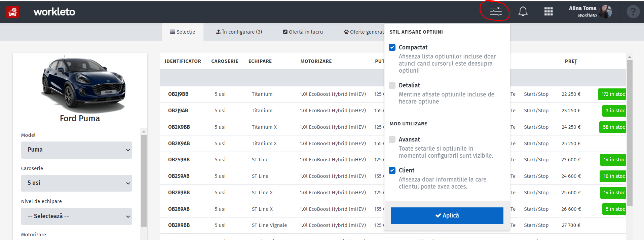Click the 173 in stoc badge

tap(612, 94)
